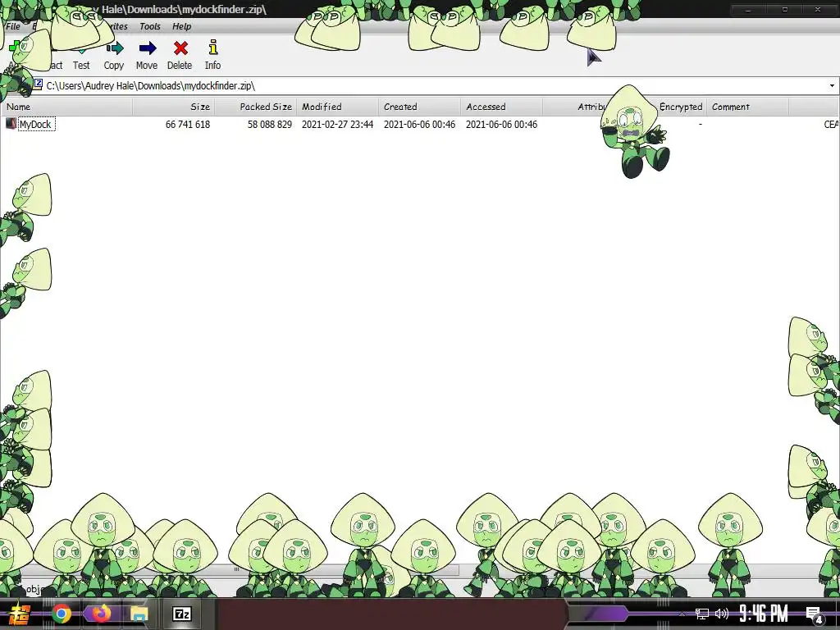The width and height of the screenshot is (840, 630).
Task: Sort by the Packed Size column header
Action: pyautogui.click(x=256, y=107)
